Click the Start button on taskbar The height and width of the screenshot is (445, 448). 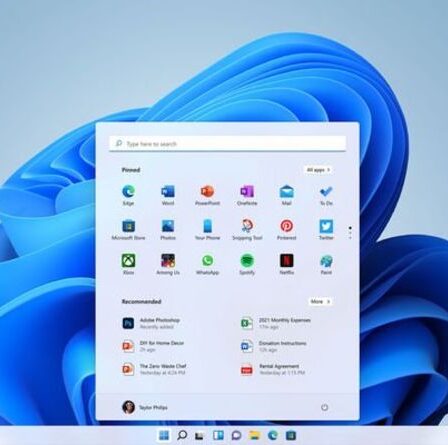(164, 435)
